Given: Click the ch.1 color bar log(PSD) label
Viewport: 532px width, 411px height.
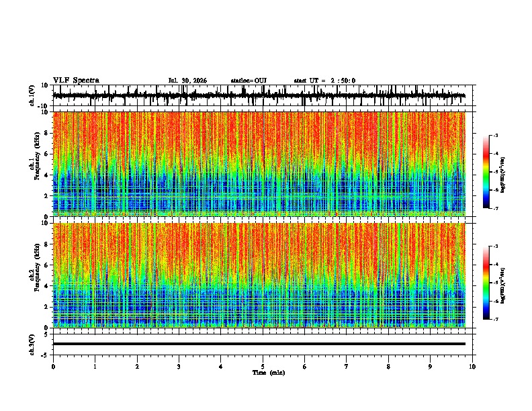Looking at the screenshot, I should (x=503, y=175).
